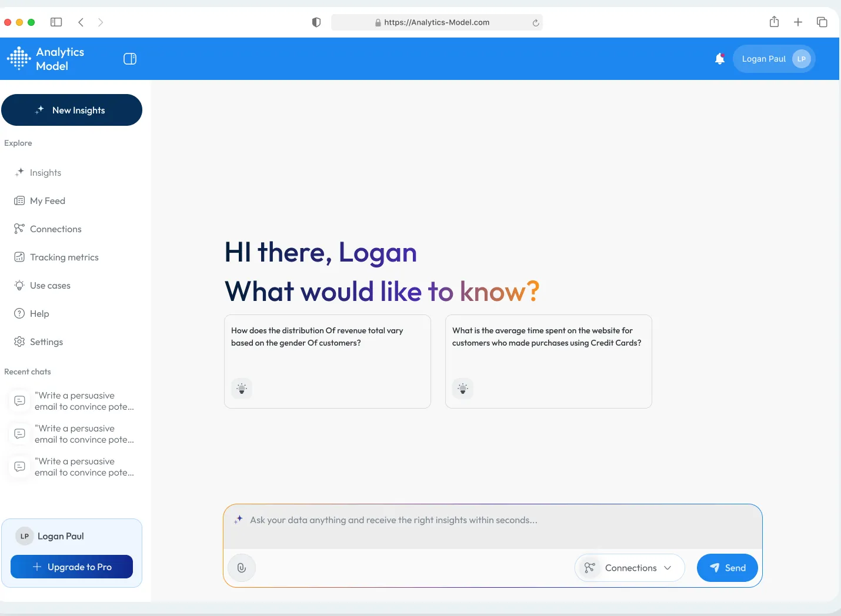This screenshot has width=841, height=616.
Task: Select the Credit Cards website time suggestion card
Action: [549, 361]
